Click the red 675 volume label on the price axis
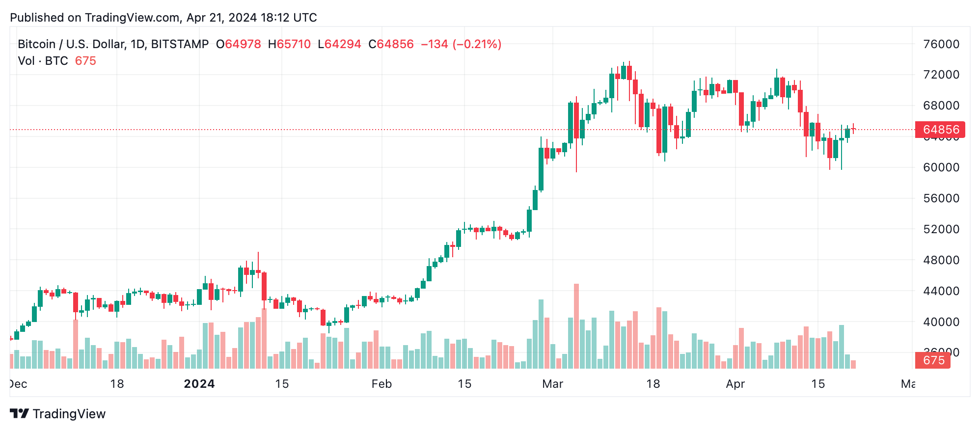 tap(933, 360)
